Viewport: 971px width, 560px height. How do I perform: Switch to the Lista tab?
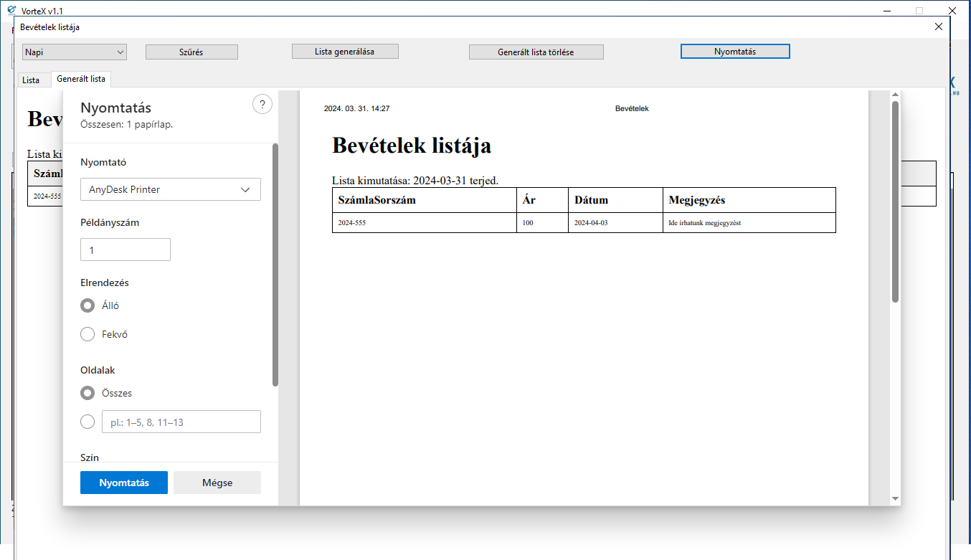pyautogui.click(x=31, y=80)
